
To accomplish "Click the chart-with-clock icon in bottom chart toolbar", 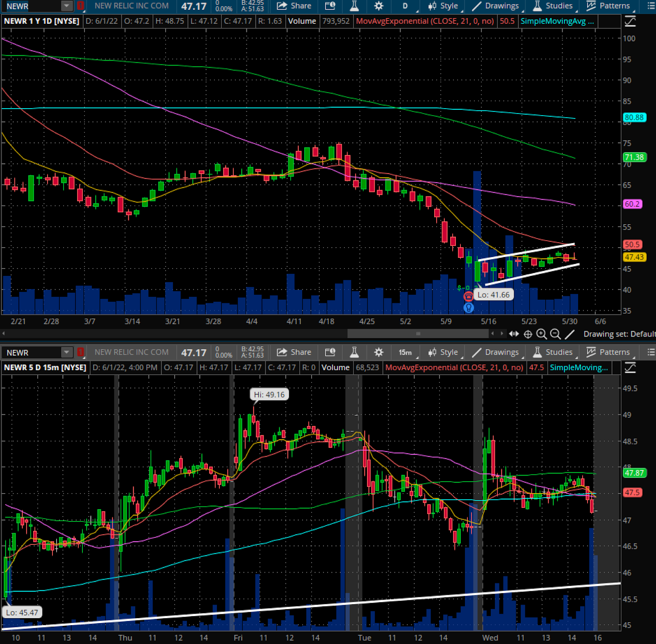I will [x=330, y=352].
